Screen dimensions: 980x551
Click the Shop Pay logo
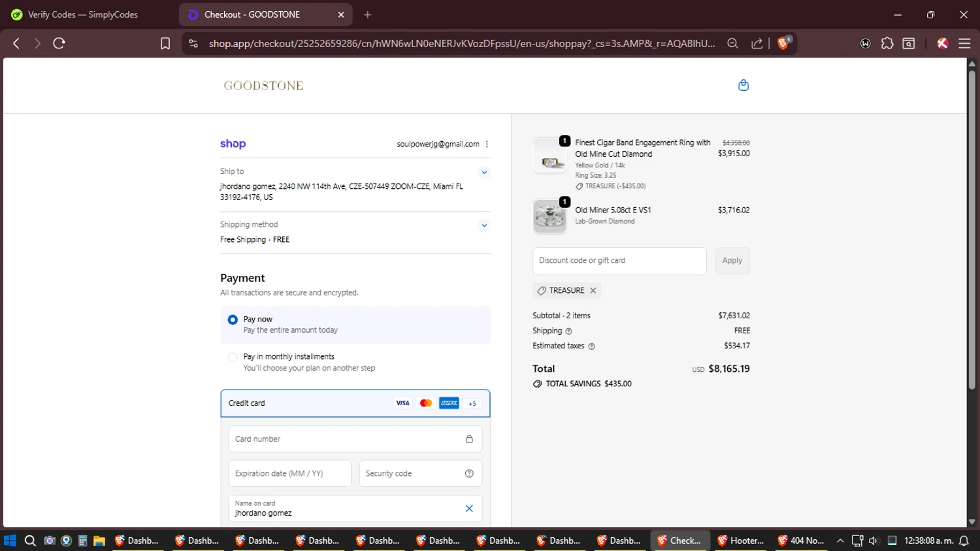[x=233, y=144]
